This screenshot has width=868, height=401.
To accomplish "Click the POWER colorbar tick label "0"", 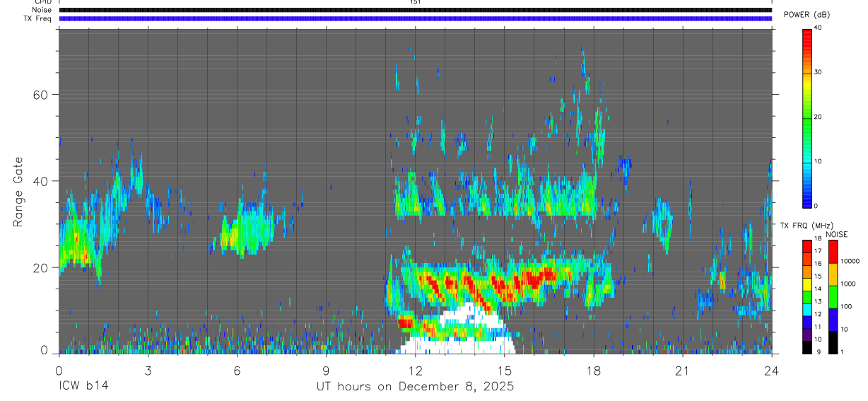I will tap(816, 206).
